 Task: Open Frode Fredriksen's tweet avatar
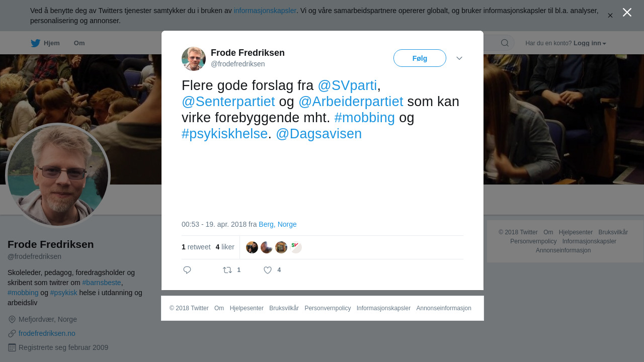194,59
